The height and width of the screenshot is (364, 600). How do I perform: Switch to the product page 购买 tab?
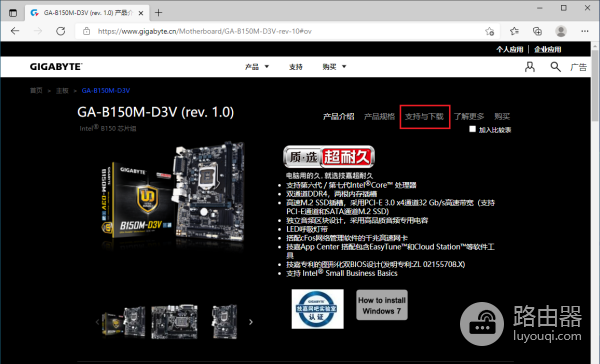502,116
